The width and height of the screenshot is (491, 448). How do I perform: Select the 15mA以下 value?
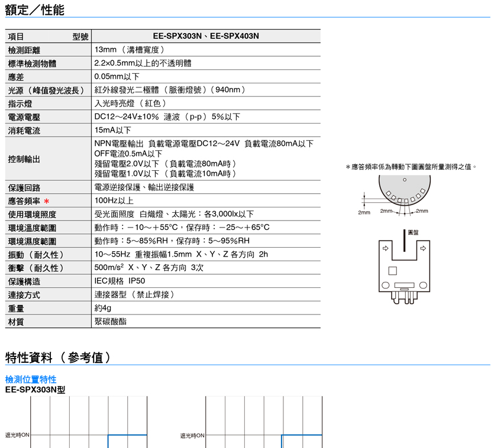tap(113, 131)
